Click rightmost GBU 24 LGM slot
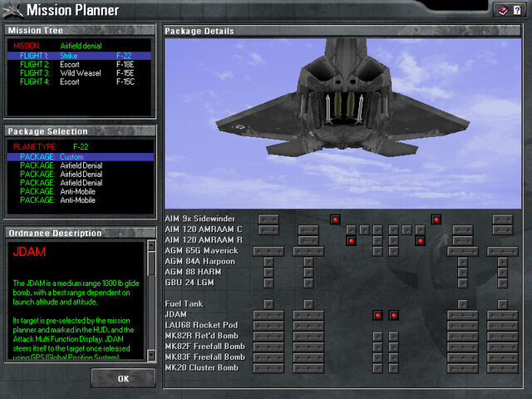 tap(502, 283)
